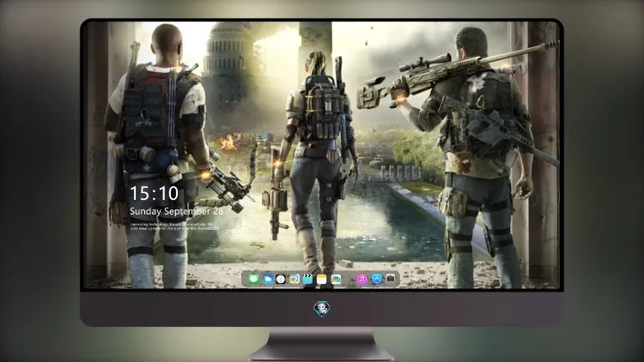
Task: Click the skull logo on monitor chin
Action: point(322,309)
